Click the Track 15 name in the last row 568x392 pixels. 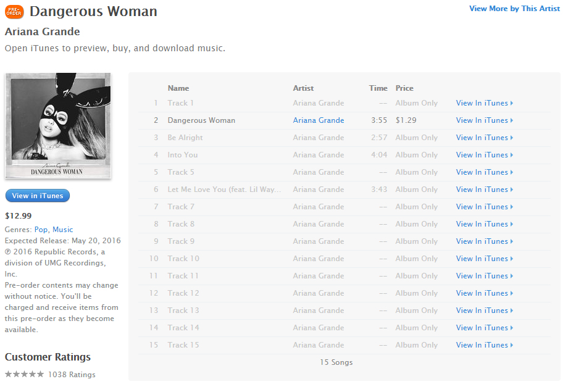[183, 345]
